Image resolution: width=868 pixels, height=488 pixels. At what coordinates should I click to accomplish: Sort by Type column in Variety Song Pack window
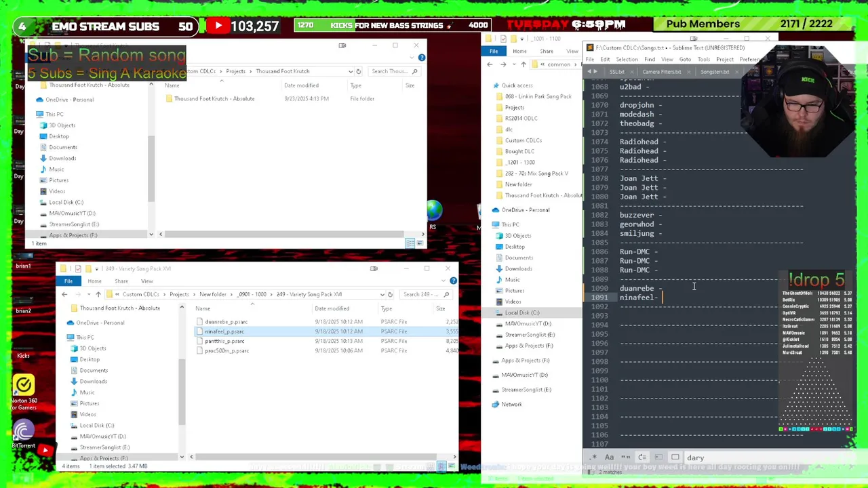click(387, 308)
